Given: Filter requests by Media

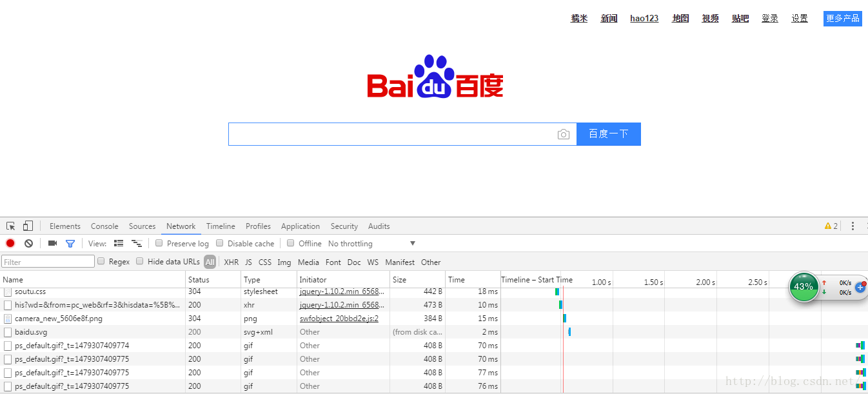Looking at the screenshot, I should coord(308,262).
